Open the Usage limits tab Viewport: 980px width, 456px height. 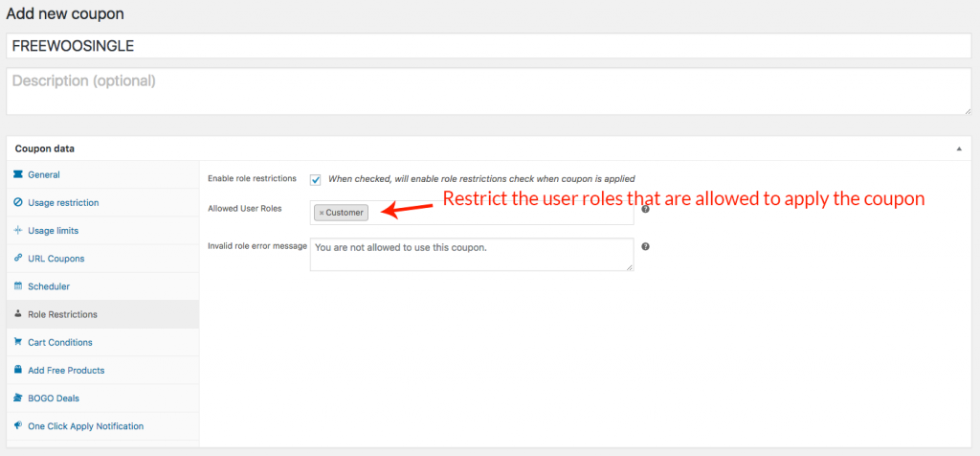coord(103,230)
